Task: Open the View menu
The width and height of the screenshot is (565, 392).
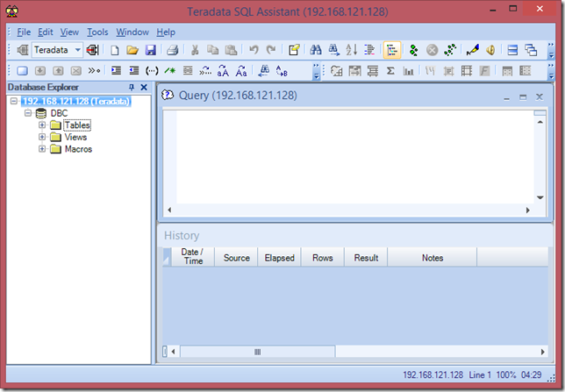Action: coord(69,32)
